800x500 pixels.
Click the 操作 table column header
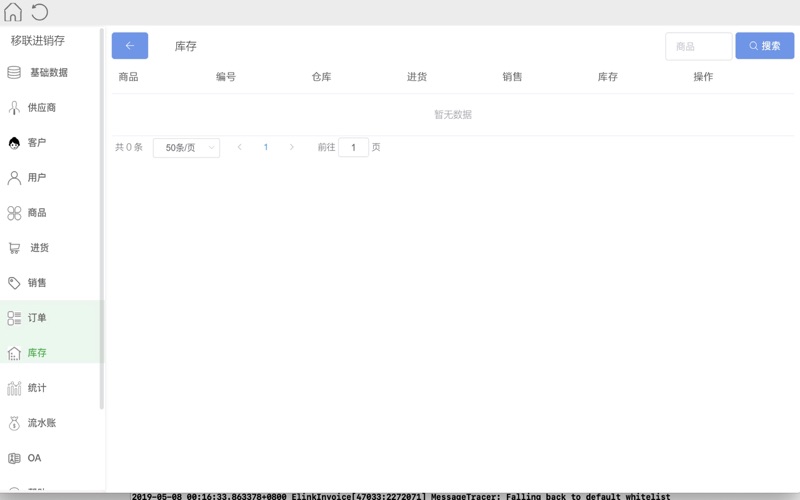coord(703,77)
